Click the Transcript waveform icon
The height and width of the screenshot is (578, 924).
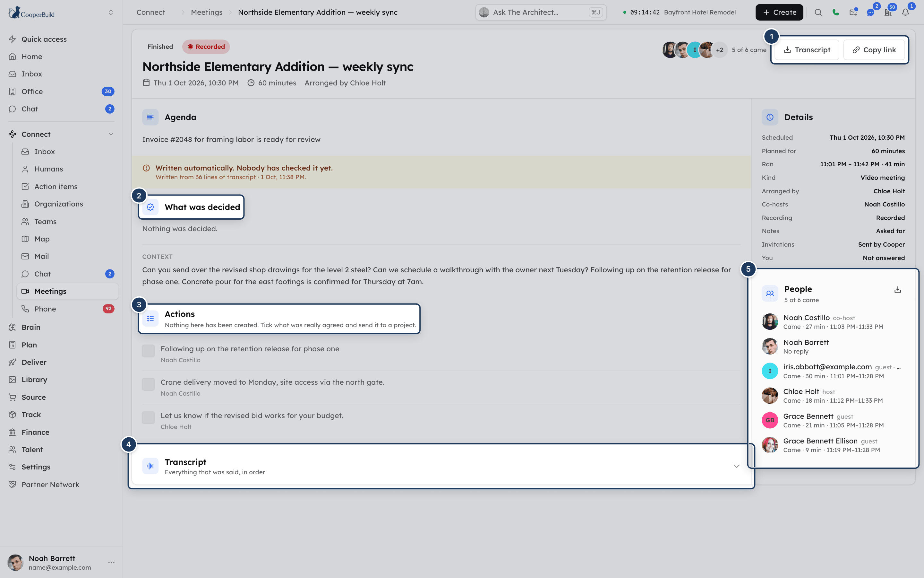(150, 466)
